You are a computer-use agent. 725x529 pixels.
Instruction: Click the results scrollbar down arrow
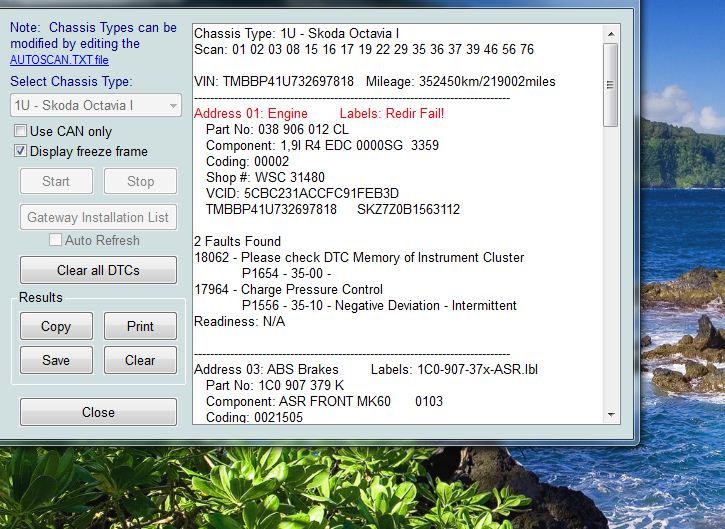pos(611,414)
